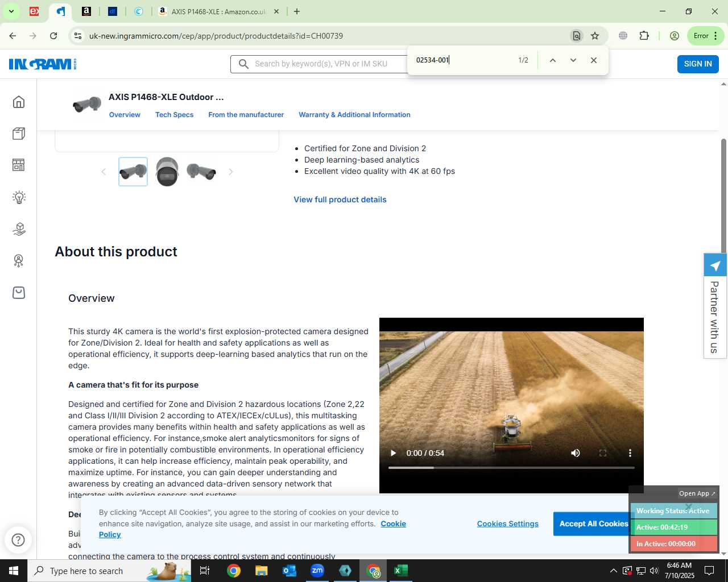Click the taskbar volume icon
Screen dimensions: 728x582
click(654, 571)
